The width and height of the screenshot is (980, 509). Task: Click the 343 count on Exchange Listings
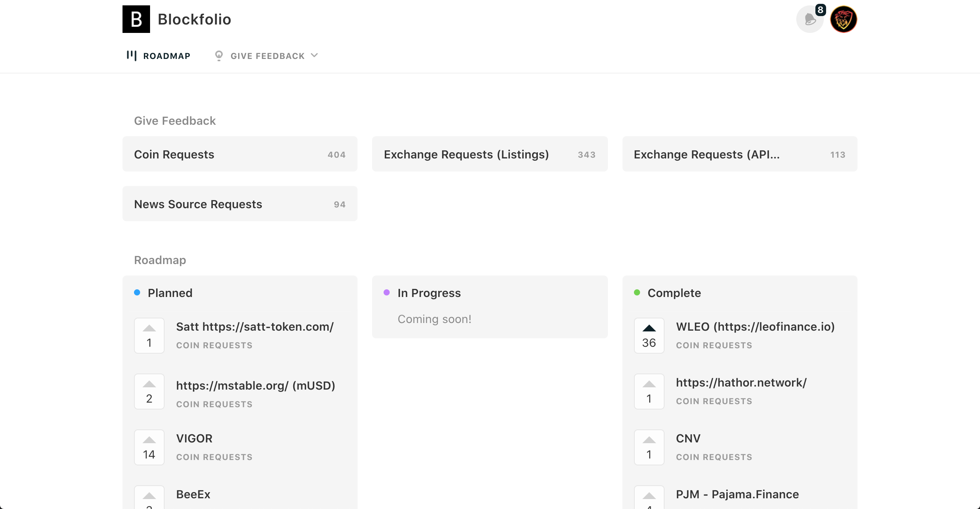(x=587, y=155)
